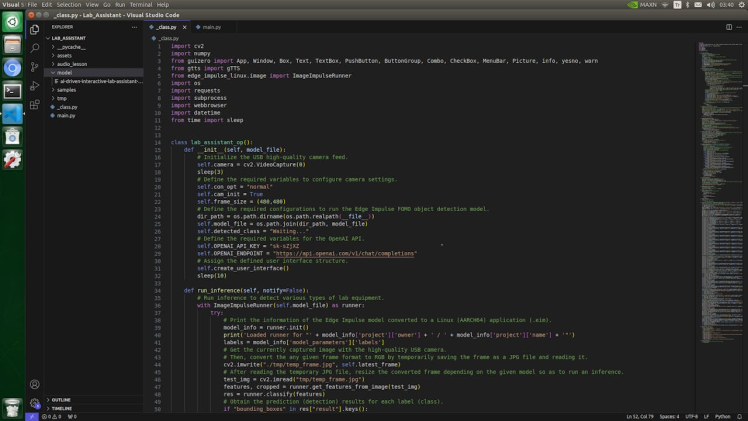Expand the audio_lesson folder
The image size is (748, 421).
tap(72, 64)
